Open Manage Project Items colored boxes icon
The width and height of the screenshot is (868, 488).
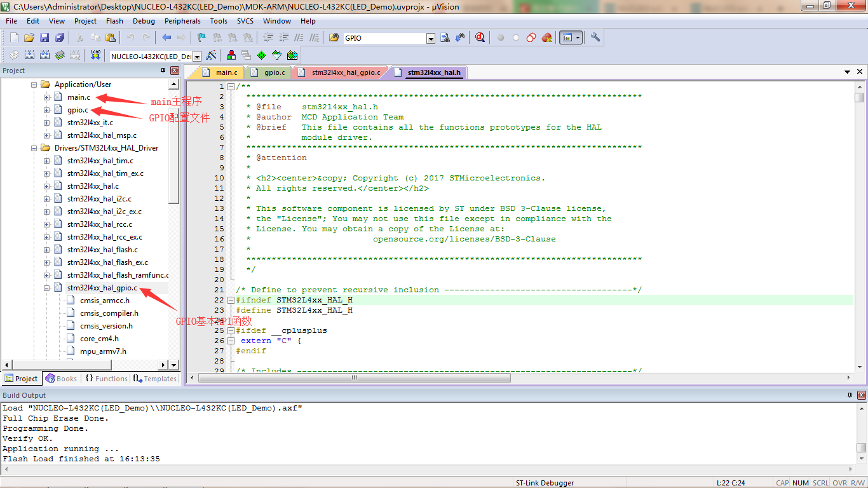click(x=231, y=55)
